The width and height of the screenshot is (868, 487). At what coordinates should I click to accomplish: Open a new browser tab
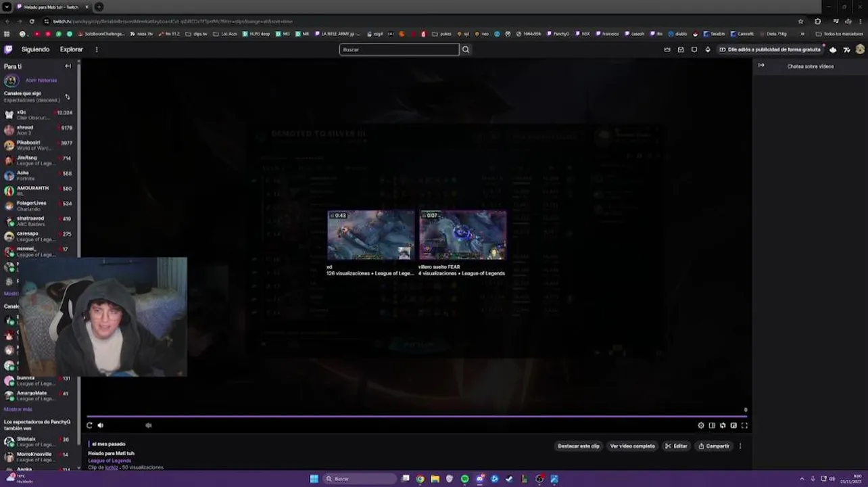tap(99, 7)
